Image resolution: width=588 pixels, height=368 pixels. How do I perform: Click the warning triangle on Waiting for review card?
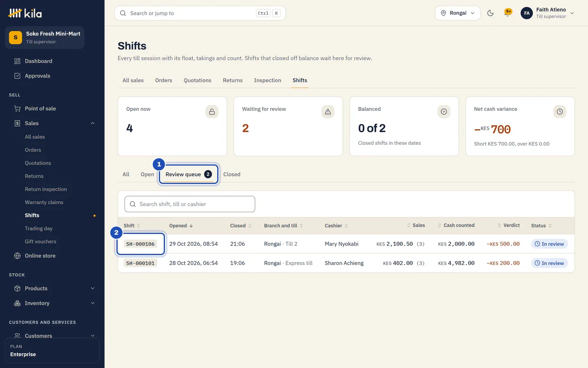click(x=328, y=112)
